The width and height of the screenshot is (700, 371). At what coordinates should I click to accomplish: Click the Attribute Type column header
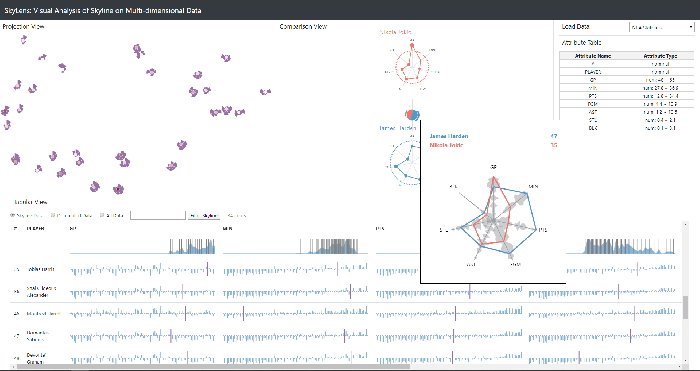click(x=660, y=56)
